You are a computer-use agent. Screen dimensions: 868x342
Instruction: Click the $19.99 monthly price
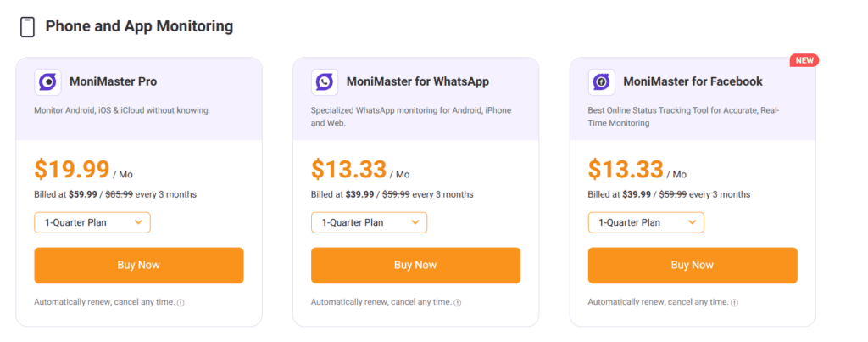coord(71,170)
